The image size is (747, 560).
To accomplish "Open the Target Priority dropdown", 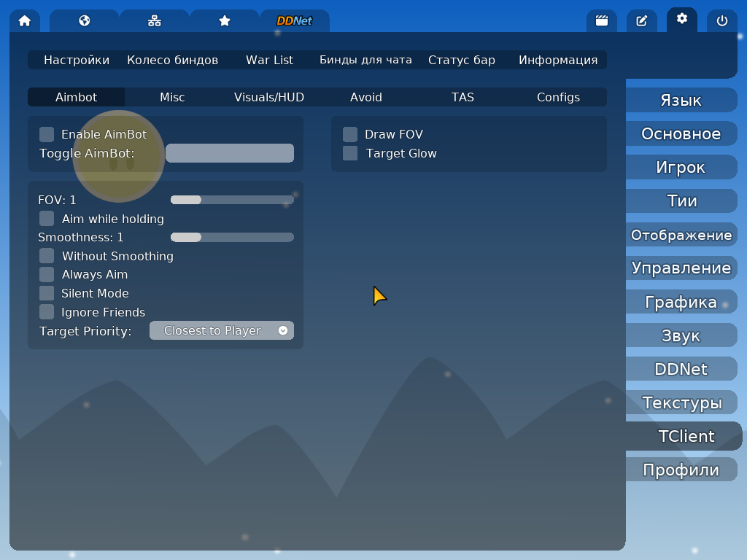I will (x=222, y=330).
